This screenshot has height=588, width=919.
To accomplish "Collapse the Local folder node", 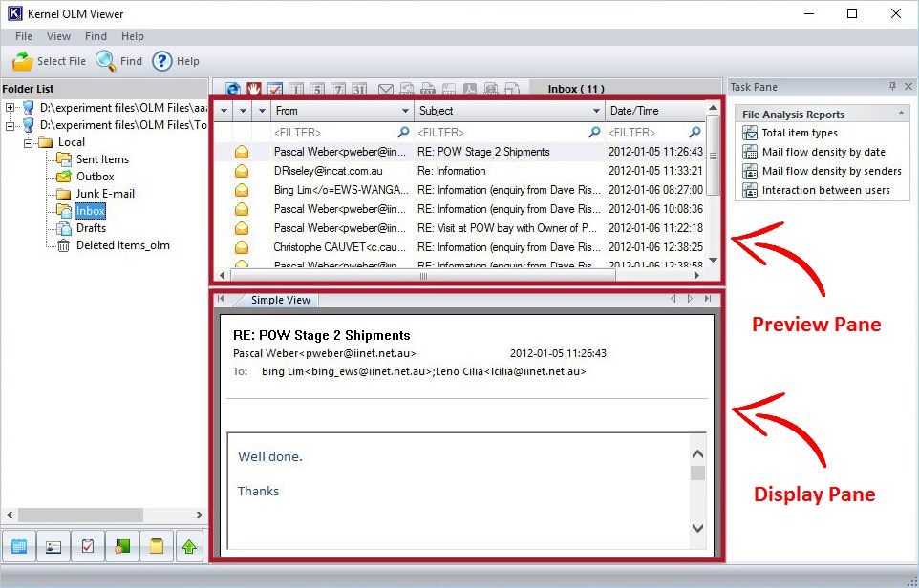I will pos(28,142).
